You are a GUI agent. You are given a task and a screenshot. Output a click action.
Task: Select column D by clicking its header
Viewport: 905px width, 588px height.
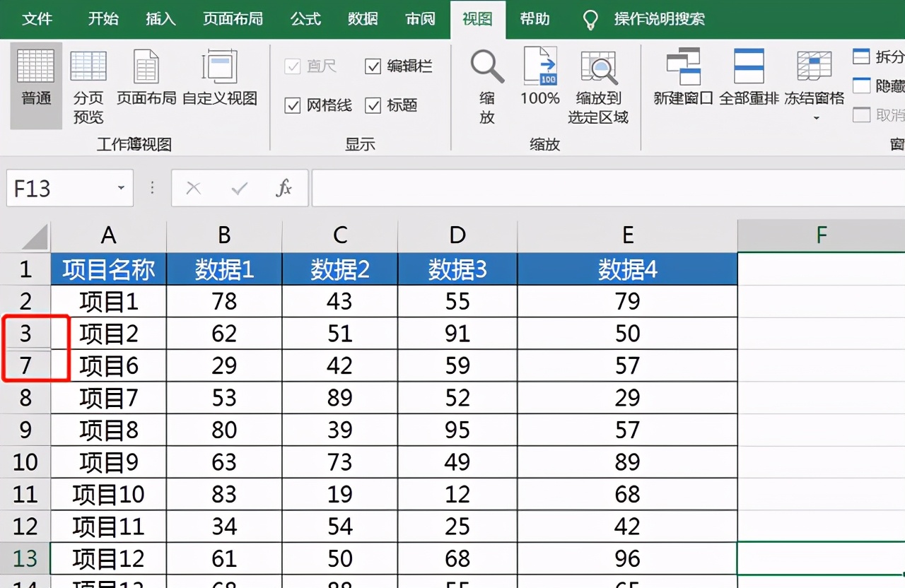click(x=457, y=236)
